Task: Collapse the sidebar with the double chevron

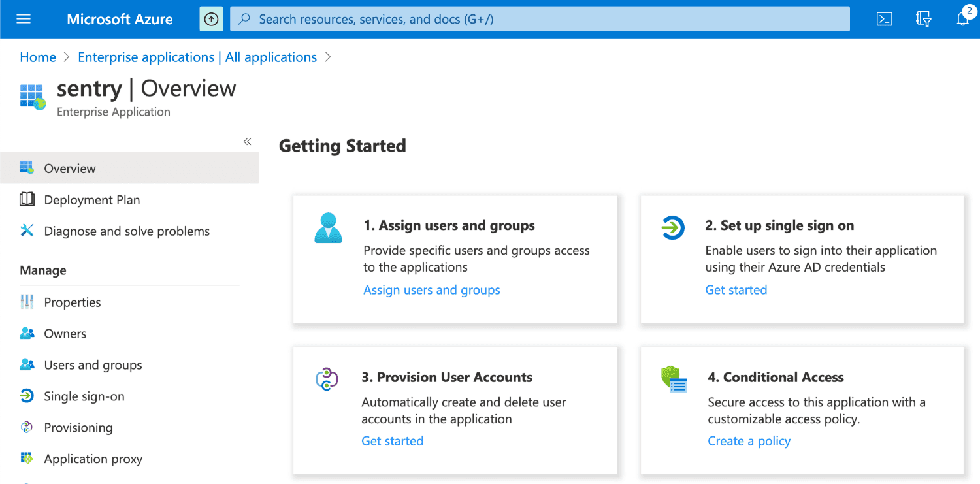Action: [247, 141]
